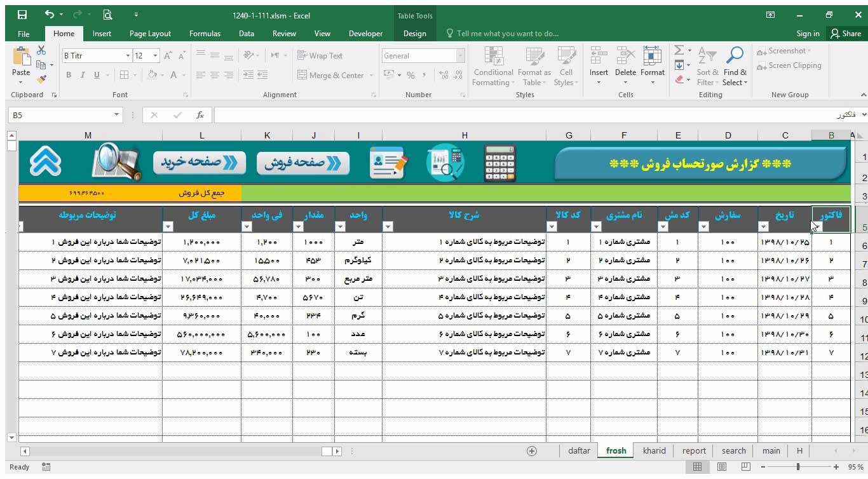
Task: Open Format as Table gallery
Action: pyautogui.click(x=534, y=67)
